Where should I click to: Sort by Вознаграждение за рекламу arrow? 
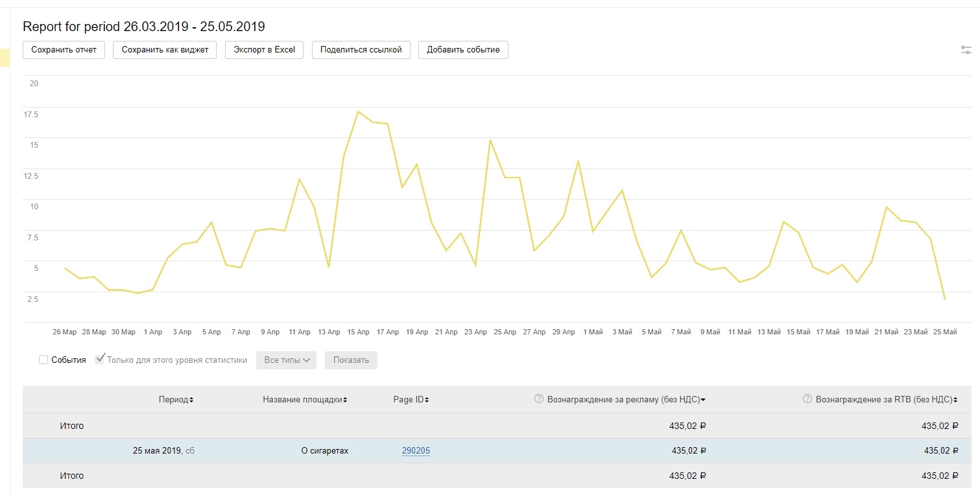[703, 400]
